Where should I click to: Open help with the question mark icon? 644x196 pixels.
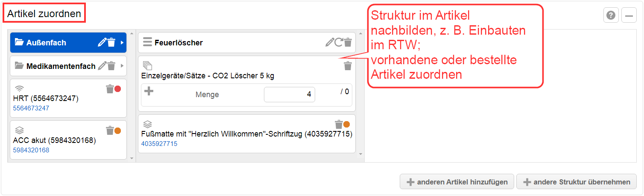611,16
